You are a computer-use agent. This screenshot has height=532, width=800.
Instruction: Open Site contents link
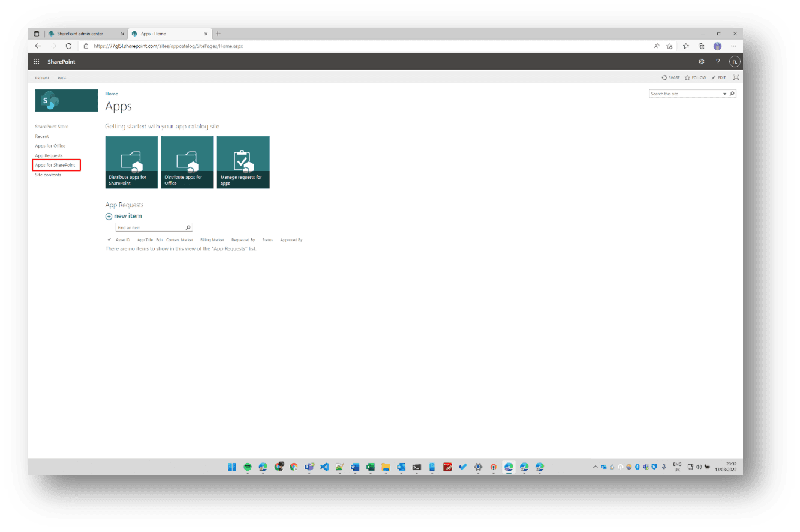48,175
